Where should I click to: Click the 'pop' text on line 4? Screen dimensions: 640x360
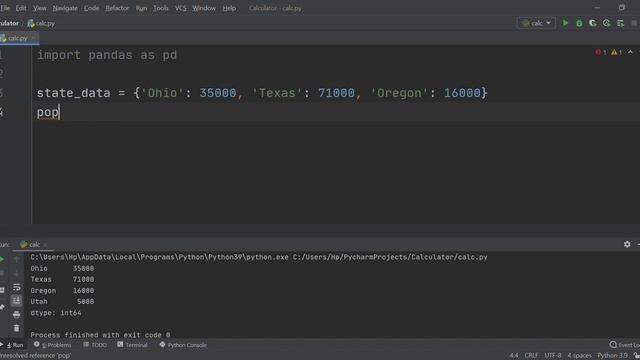[x=48, y=112]
